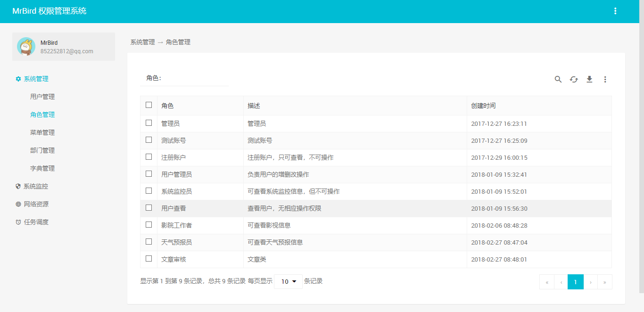The image size is (644, 312).
Task: Click description 查看用户，无相应操作权限
Action: point(284,208)
